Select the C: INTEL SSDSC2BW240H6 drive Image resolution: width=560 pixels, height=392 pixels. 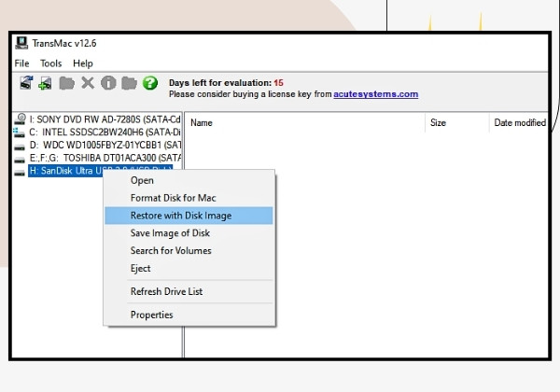point(105,133)
